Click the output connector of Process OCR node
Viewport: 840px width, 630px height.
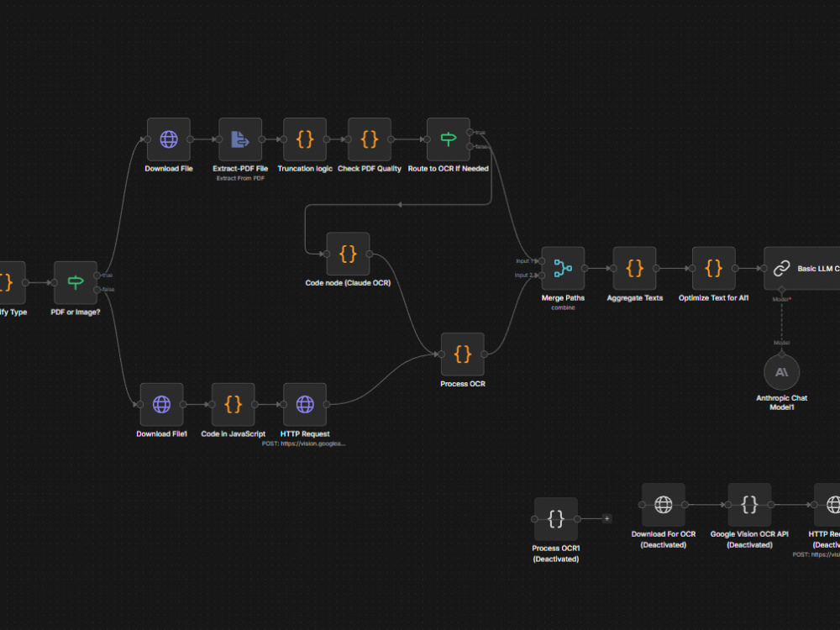click(485, 354)
